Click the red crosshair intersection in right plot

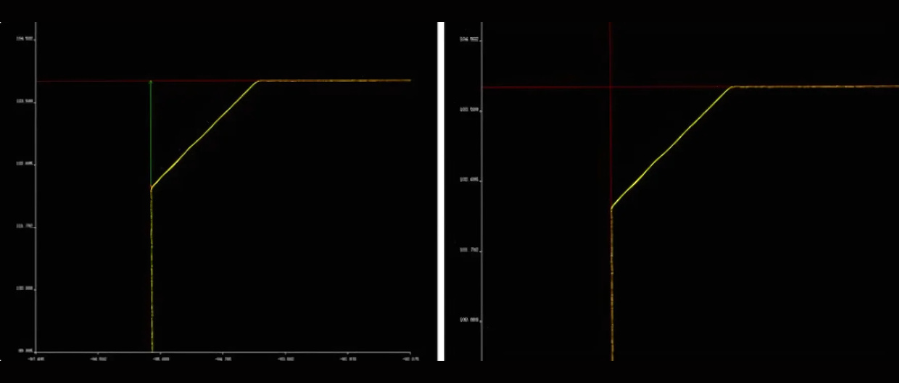tap(610, 87)
